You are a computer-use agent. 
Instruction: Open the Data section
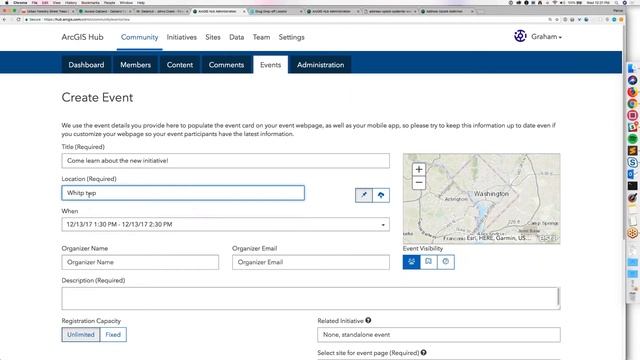click(237, 37)
